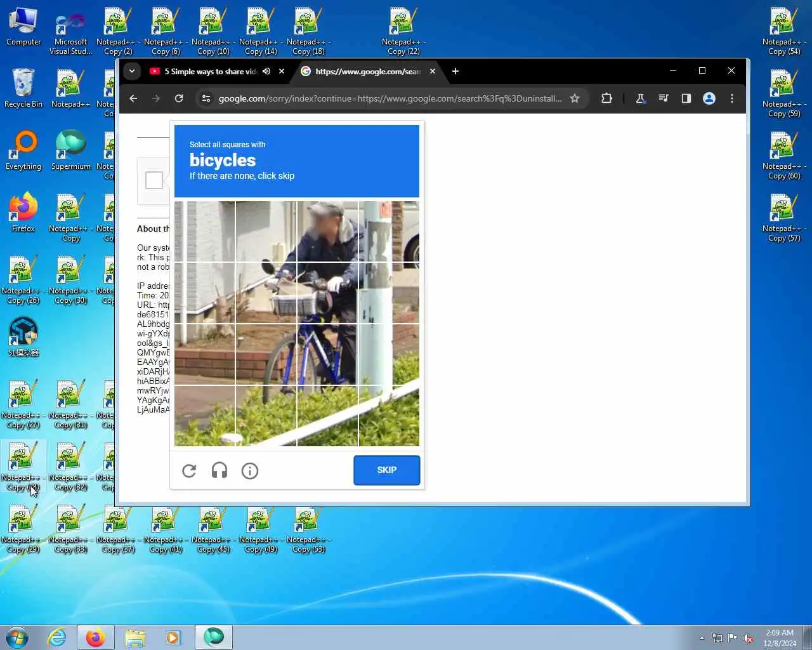Open Chrome three-dot menu

pos(732,98)
